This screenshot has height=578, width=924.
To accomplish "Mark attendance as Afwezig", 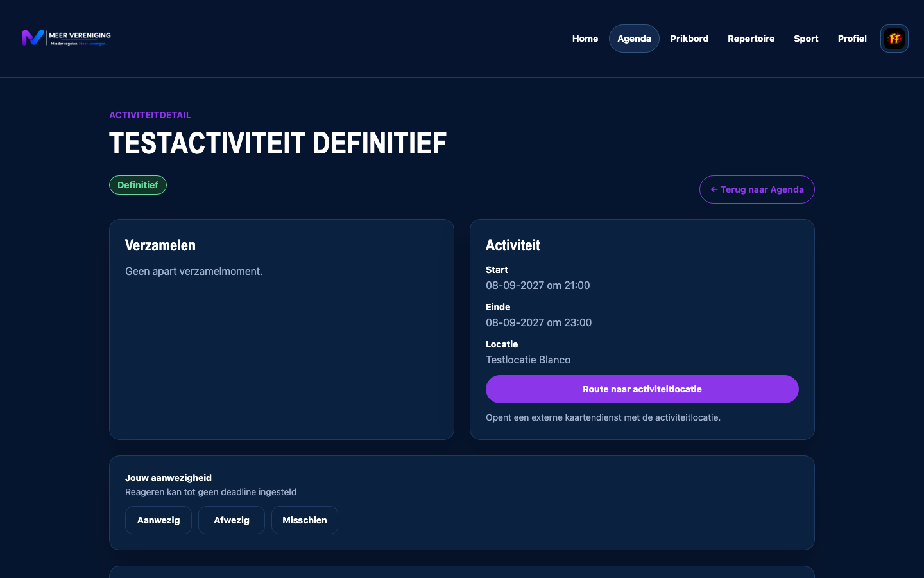I will click(232, 520).
